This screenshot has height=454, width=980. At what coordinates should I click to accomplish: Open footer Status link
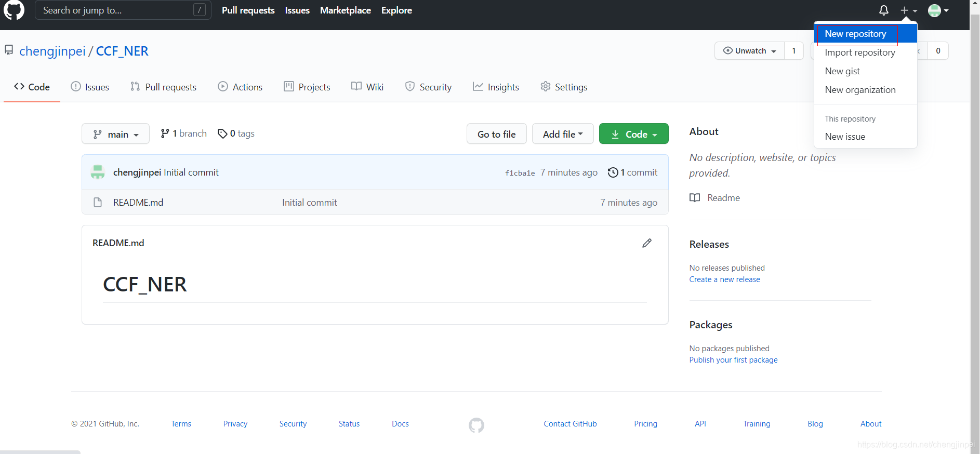click(x=349, y=424)
